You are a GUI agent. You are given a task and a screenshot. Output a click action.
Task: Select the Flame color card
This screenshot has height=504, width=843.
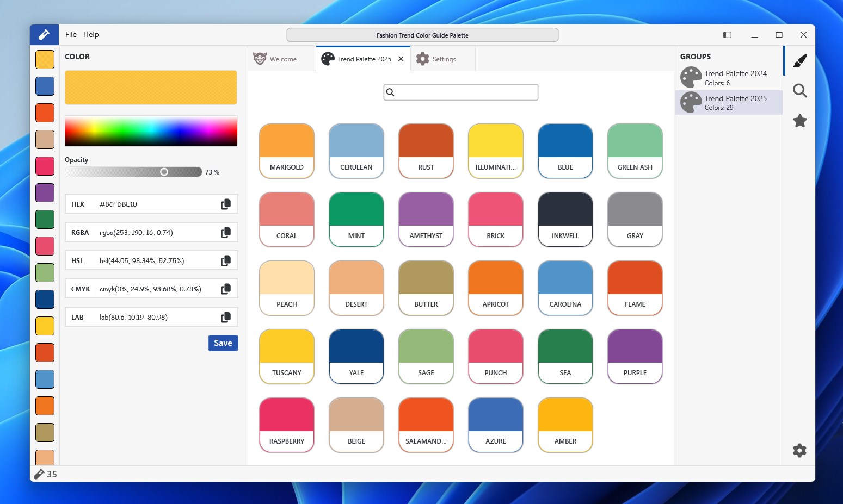pyautogui.click(x=635, y=288)
